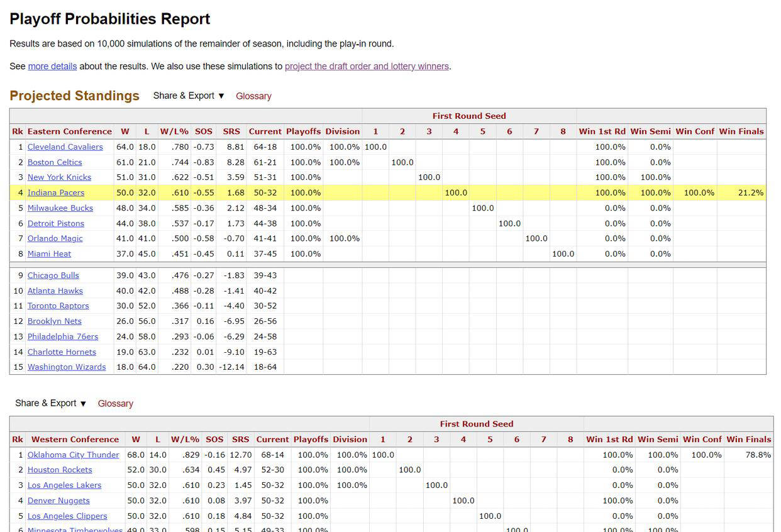This screenshot has width=781, height=532.
Task: Select Hornets current record 19-63
Action: click(x=265, y=352)
